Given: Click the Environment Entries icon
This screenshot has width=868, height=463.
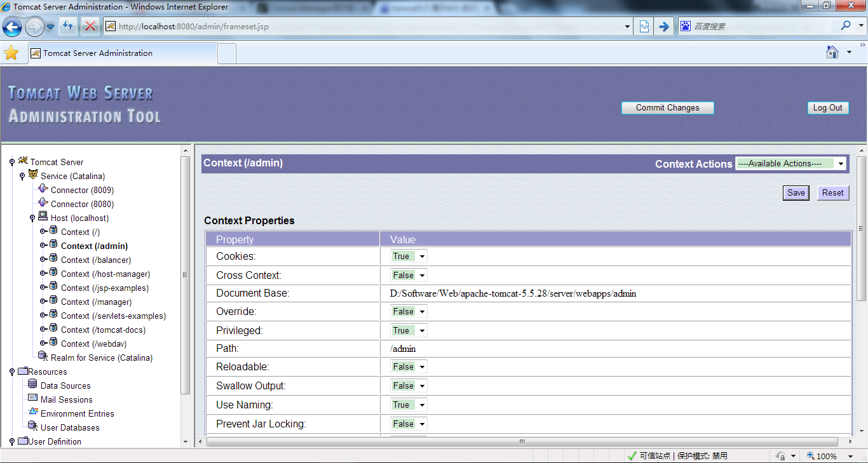Looking at the screenshot, I should (x=33, y=412).
